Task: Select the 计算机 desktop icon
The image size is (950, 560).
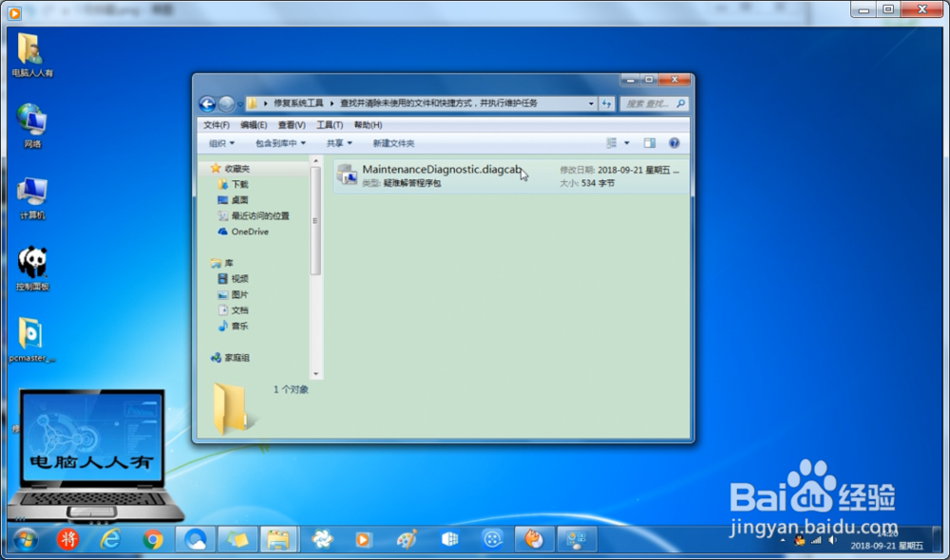Action: click(x=31, y=198)
